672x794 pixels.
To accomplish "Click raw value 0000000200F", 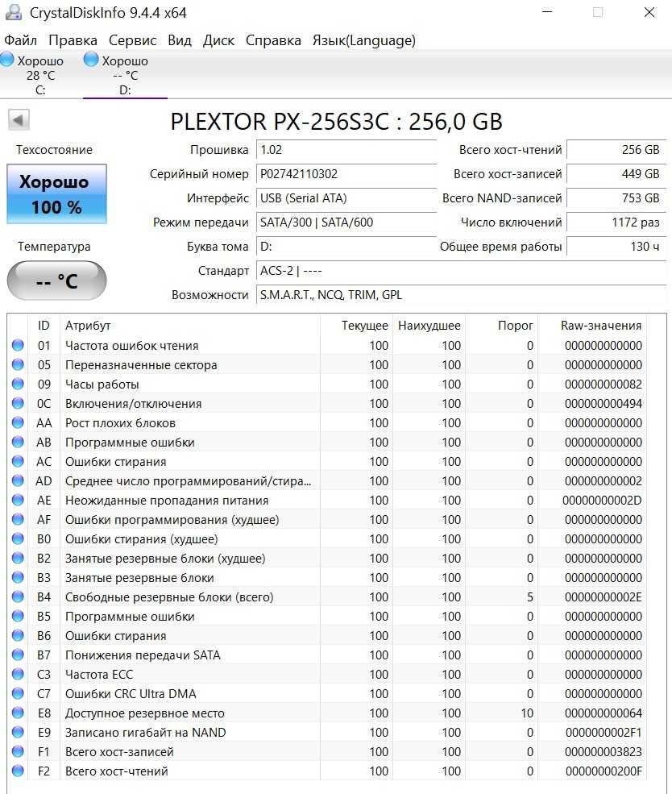I will coord(604,771).
